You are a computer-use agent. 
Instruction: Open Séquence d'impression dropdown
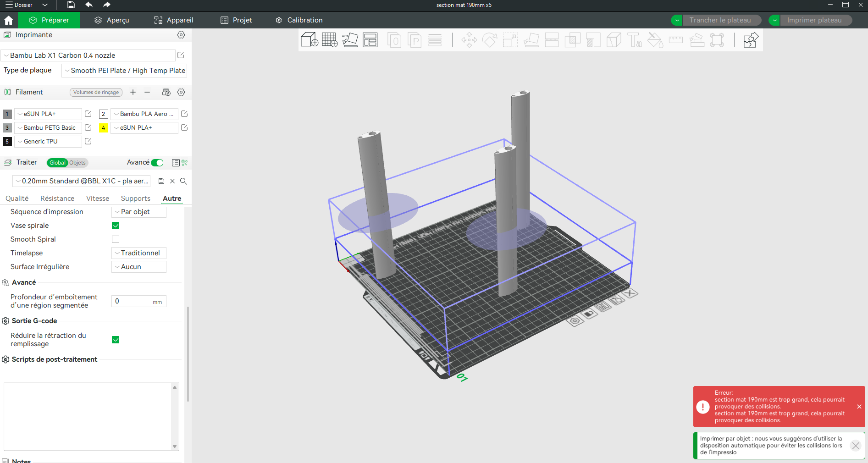click(139, 212)
